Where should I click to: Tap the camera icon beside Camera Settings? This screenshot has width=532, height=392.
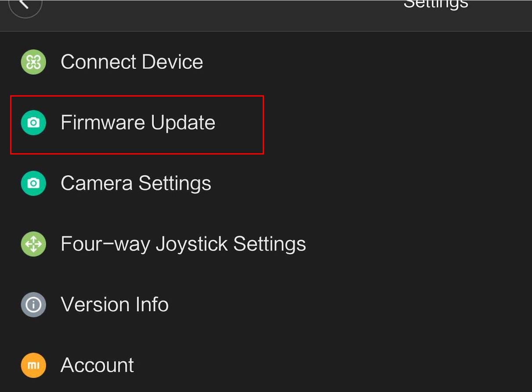click(33, 183)
